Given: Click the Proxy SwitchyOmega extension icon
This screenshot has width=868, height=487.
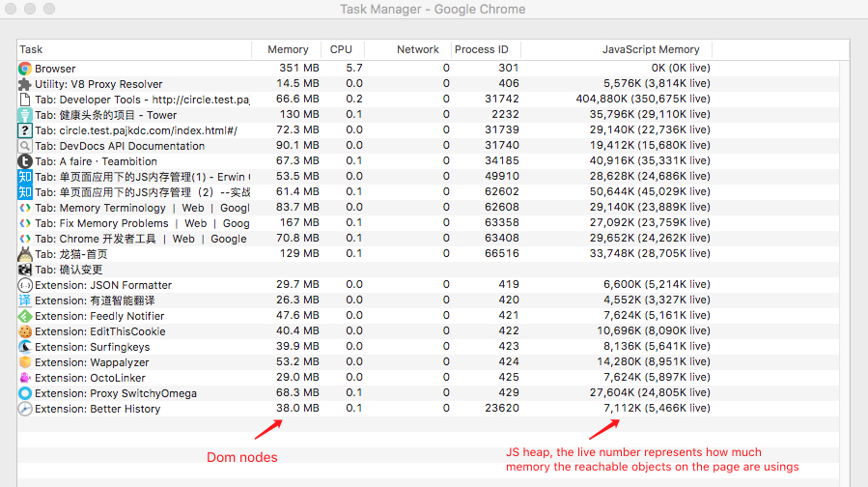Looking at the screenshot, I should coord(25,393).
